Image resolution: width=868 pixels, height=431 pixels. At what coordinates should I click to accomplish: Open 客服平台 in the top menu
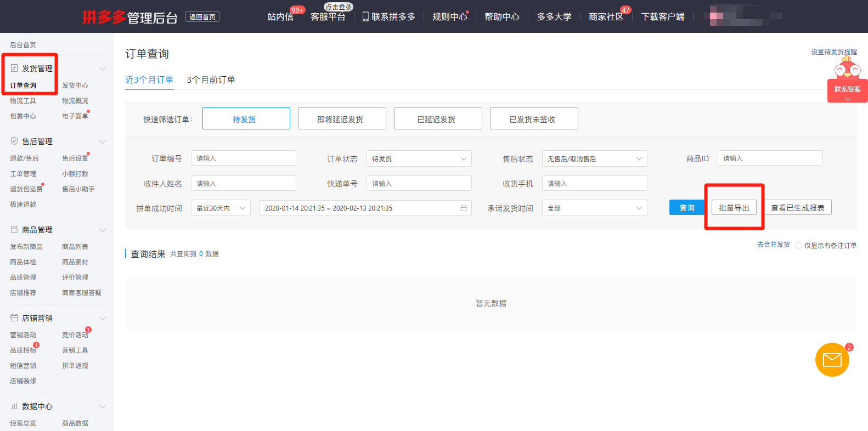click(328, 16)
